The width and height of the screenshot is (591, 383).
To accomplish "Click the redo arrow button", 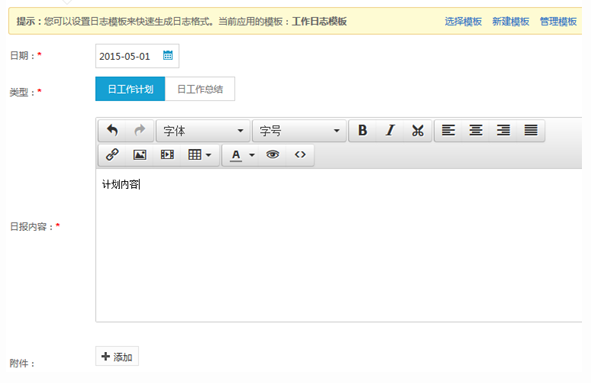I will tap(140, 130).
